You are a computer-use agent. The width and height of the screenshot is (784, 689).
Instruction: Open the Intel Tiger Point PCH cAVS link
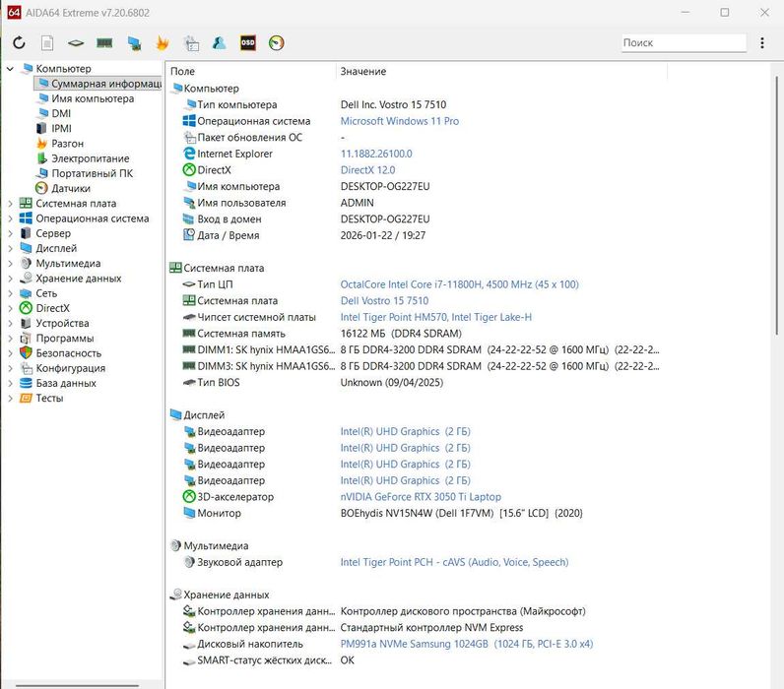[454, 562]
